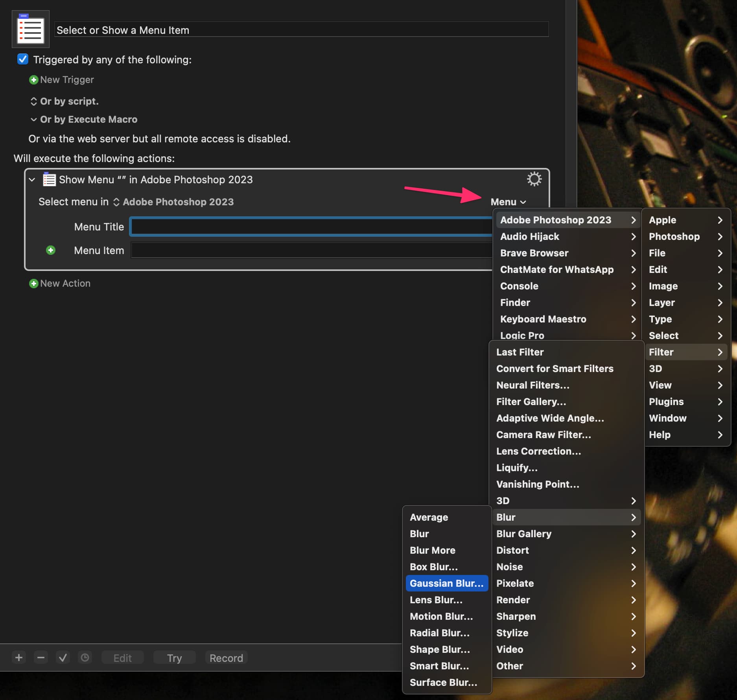The width and height of the screenshot is (737, 700).
Task: Click into the Menu Title input field
Action: 311,227
